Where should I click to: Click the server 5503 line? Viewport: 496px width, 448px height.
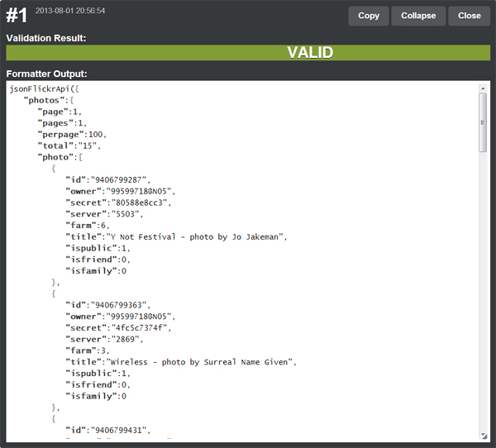104,214
